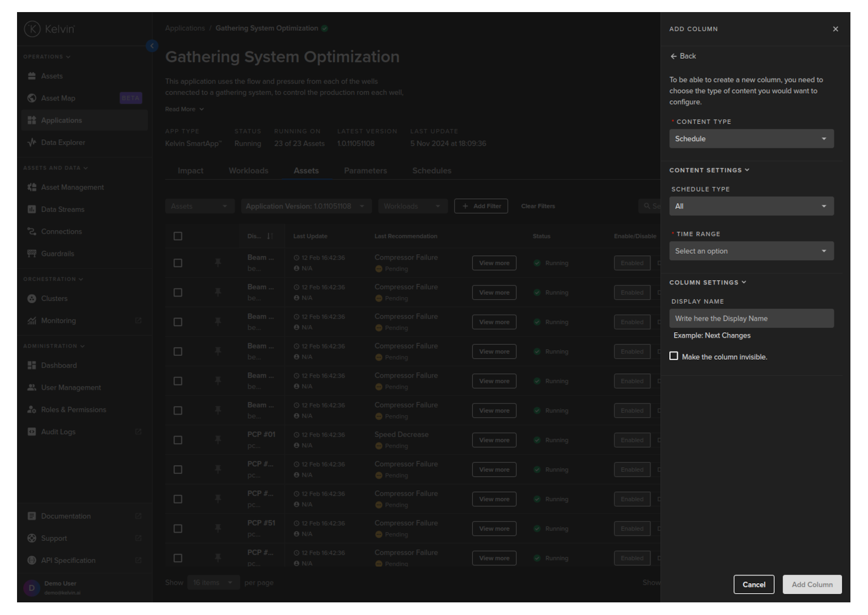Image resolution: width=868 pixels, height=615 pixels.
Task: Expand the Schedule Type dropdown
Action: coord(751,206)
